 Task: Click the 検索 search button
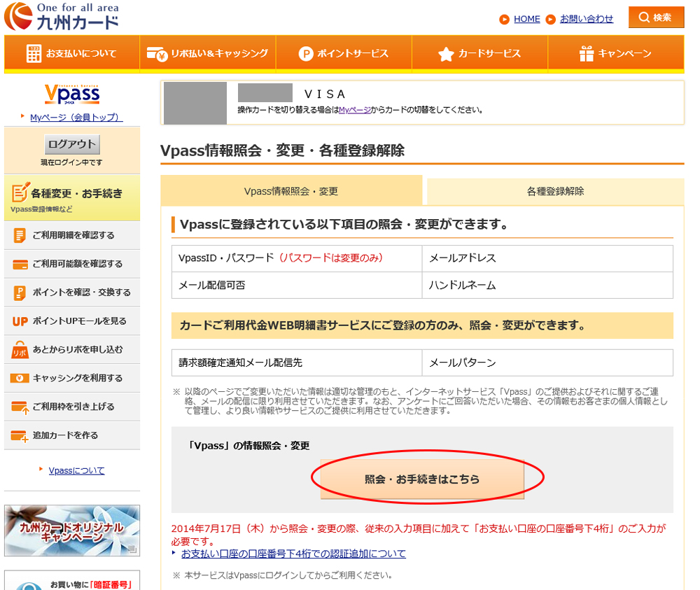656,17
